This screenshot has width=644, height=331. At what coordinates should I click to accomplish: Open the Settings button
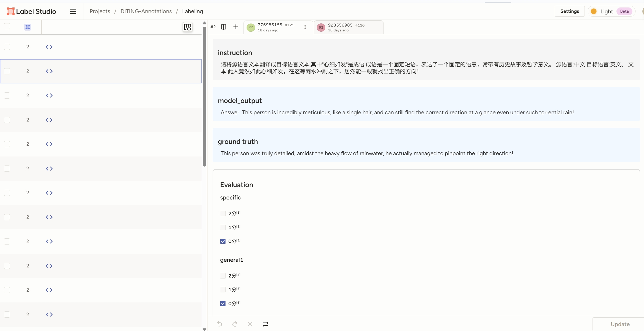point(569,11)
